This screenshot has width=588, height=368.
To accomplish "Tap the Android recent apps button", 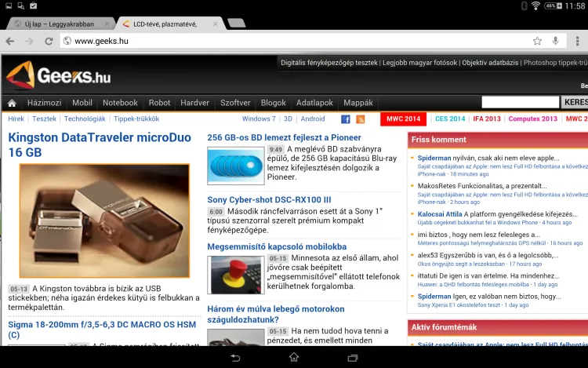I will tap(353, 358).
